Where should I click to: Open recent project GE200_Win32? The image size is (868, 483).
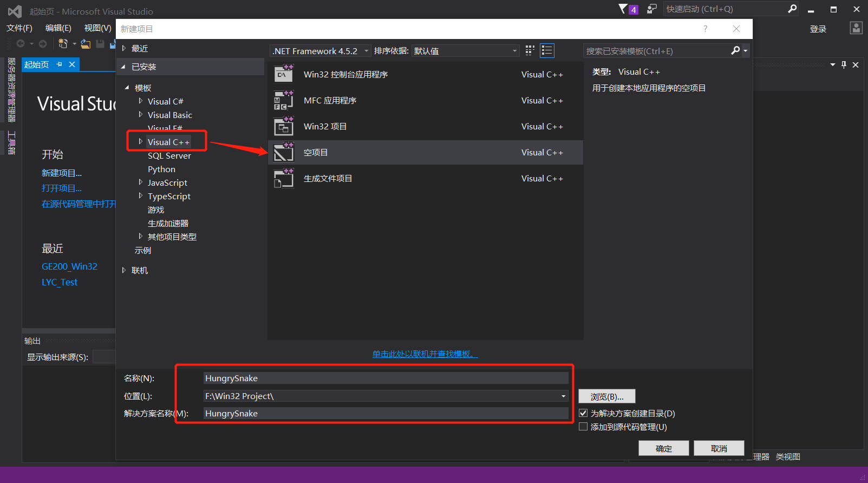69,266
